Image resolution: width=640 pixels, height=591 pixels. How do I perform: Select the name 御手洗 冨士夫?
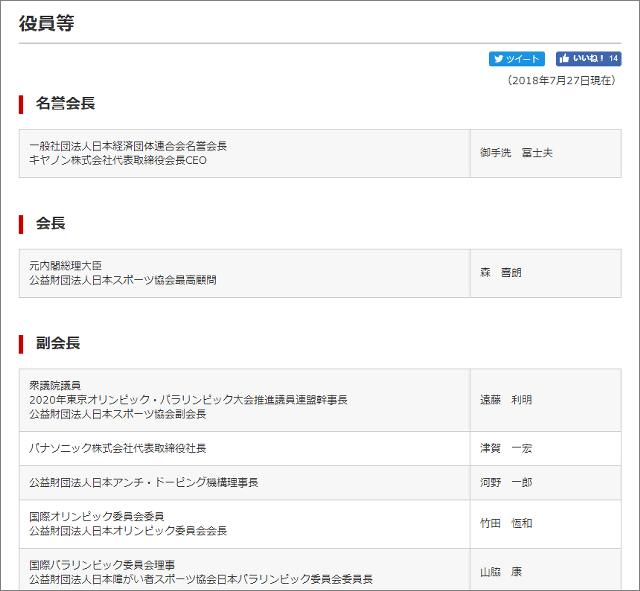(x=516, y=153)
